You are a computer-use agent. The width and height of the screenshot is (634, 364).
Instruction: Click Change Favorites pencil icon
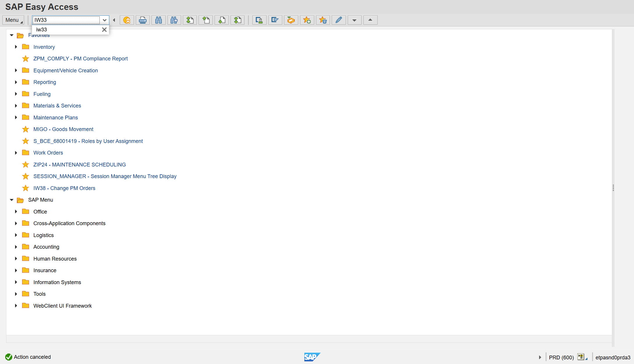tap(339, 20)
